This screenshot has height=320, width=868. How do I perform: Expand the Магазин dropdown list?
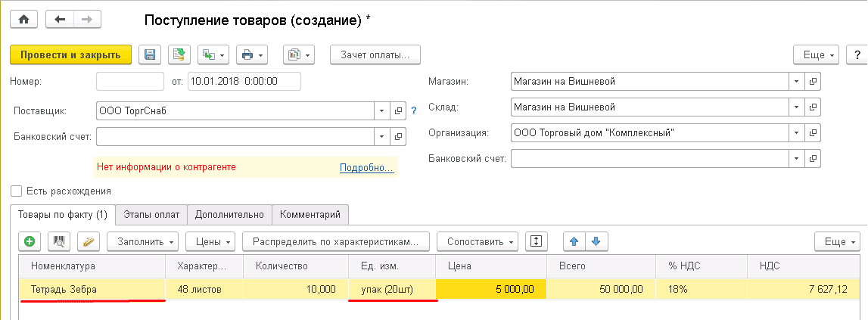796,81
